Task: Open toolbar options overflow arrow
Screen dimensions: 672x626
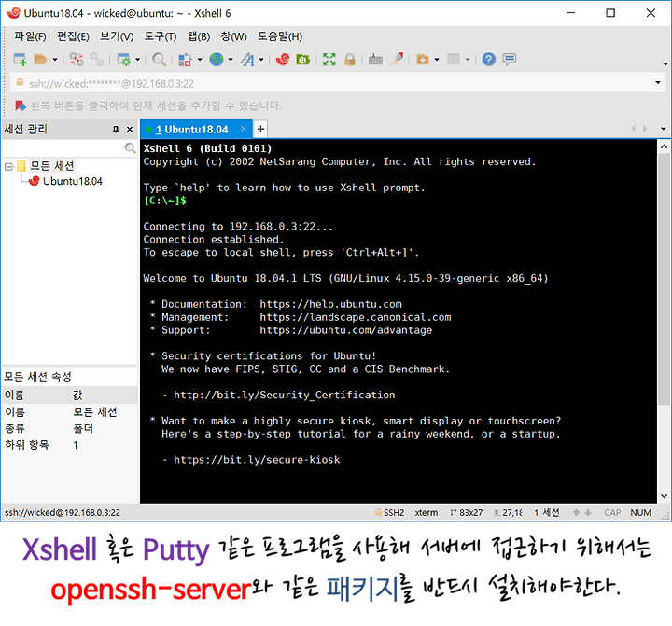Action: [665, 63]
